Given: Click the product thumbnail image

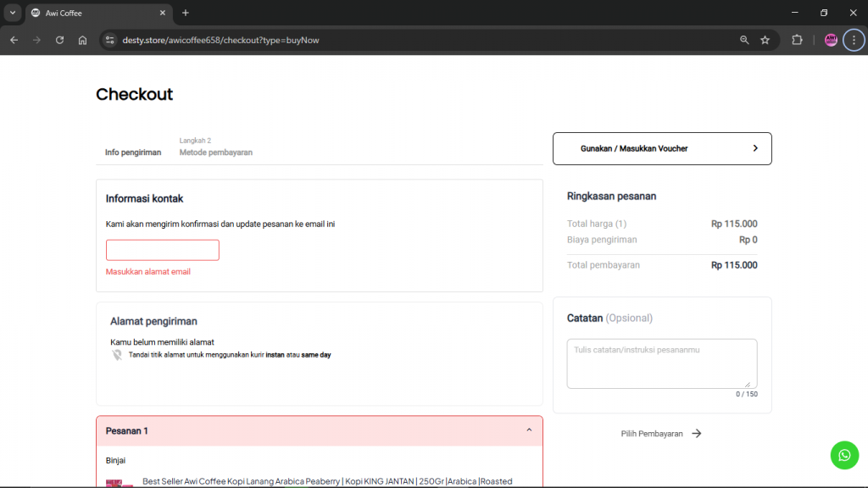Looking at the screenshot, I should [120, 483].
